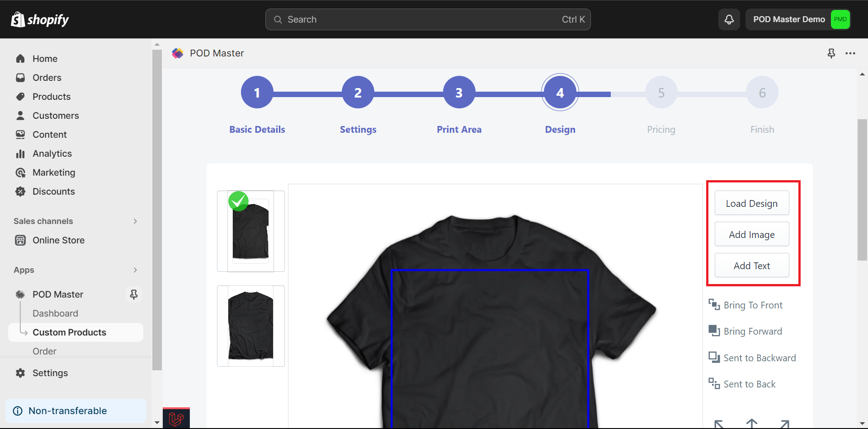Expand the Sales channels chevron
This screenshot has width=868, height=429.
click(x=135, y=221)
